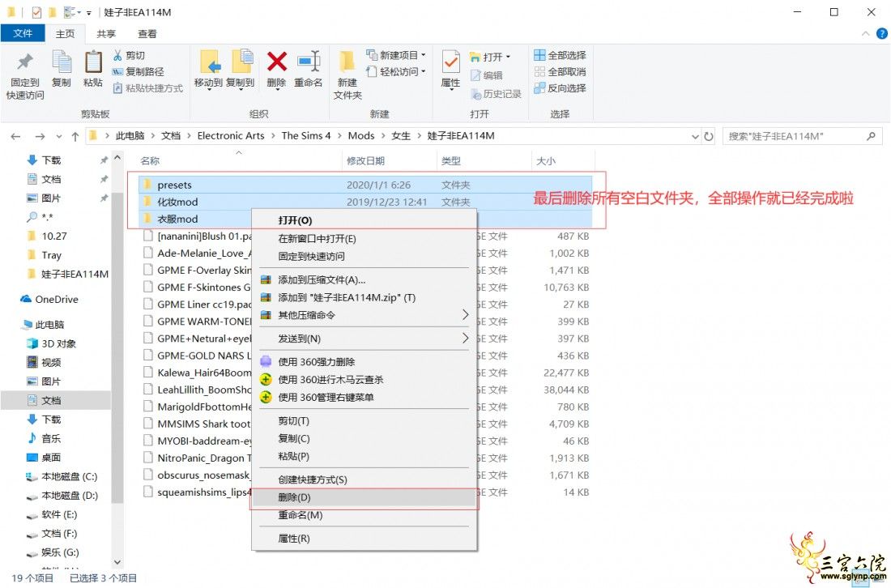Collapse the ribbon with the chevron
The image size is (891, 588).
point(865,34)
